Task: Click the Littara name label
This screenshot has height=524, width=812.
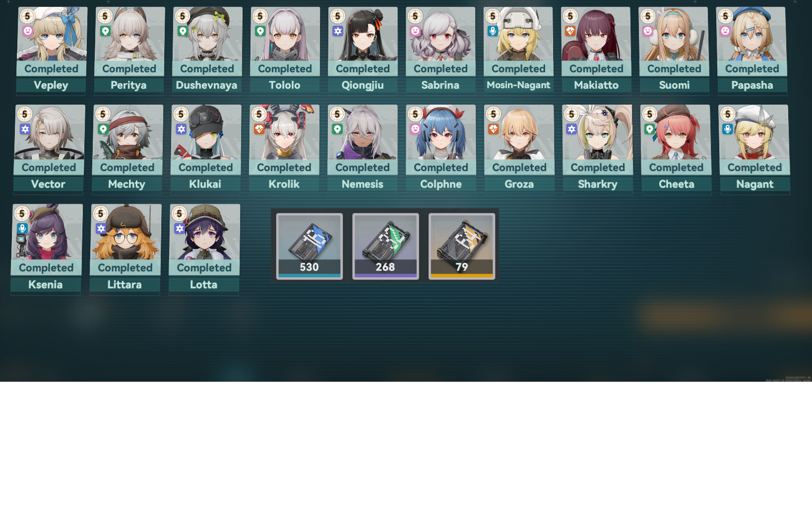Action: tap(125, 285)
